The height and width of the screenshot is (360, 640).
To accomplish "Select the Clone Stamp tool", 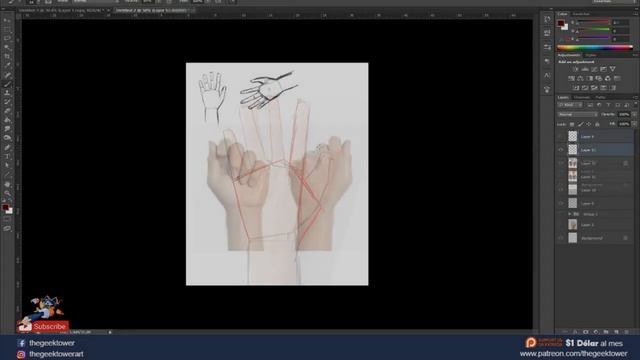I will tap(7, 93).
